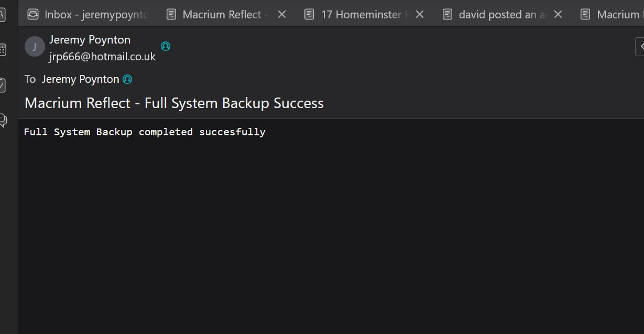
Task: Open the Chat sidebar icon
Action: (x=3, y=121)
